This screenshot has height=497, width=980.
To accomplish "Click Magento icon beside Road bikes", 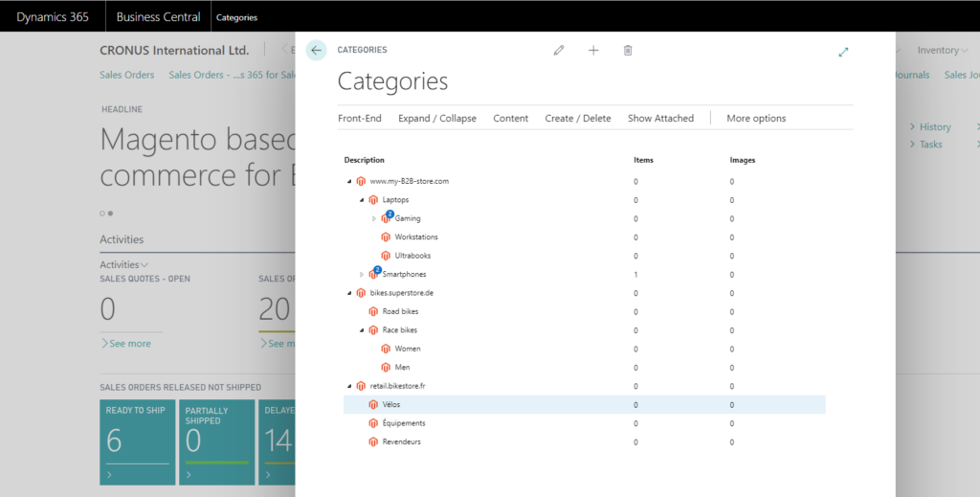I will [373, 311].
